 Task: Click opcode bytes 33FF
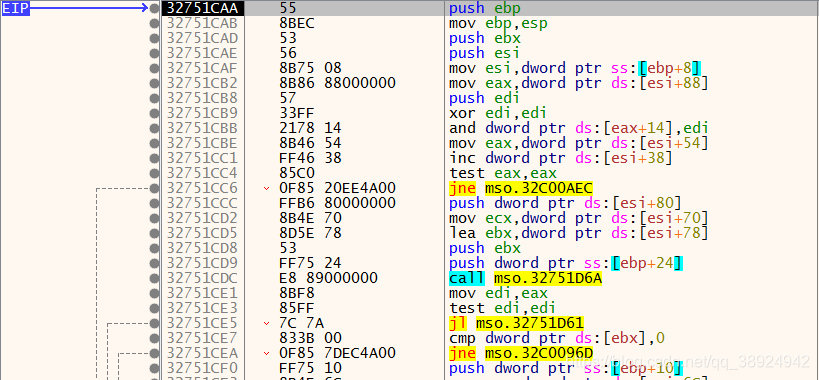point(297,113)
